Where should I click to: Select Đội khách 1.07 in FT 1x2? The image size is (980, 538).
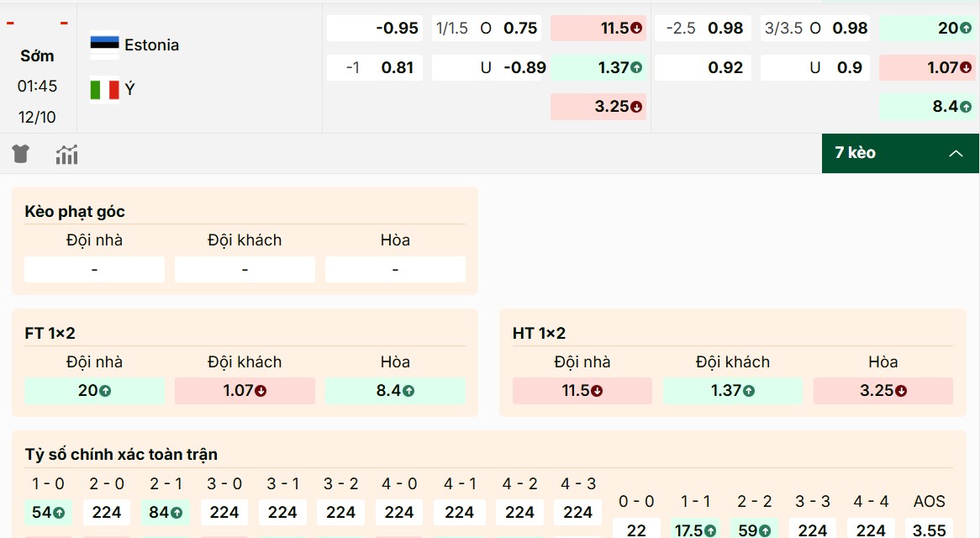tap(245, 391)
